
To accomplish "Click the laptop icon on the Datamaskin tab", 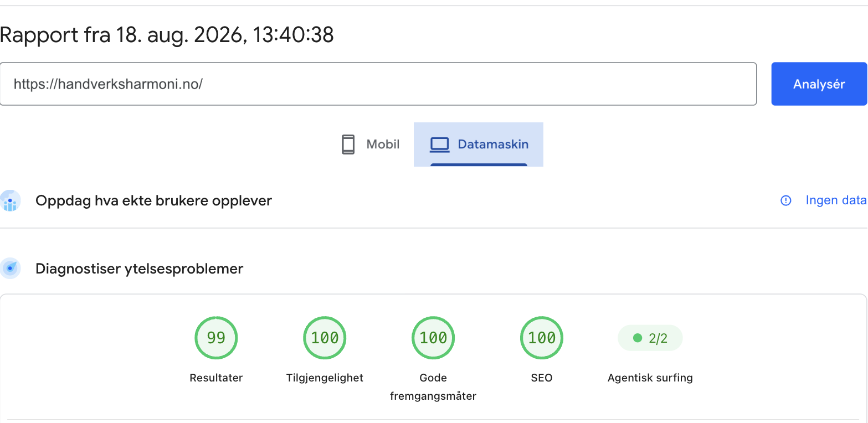I will [440, 145].
